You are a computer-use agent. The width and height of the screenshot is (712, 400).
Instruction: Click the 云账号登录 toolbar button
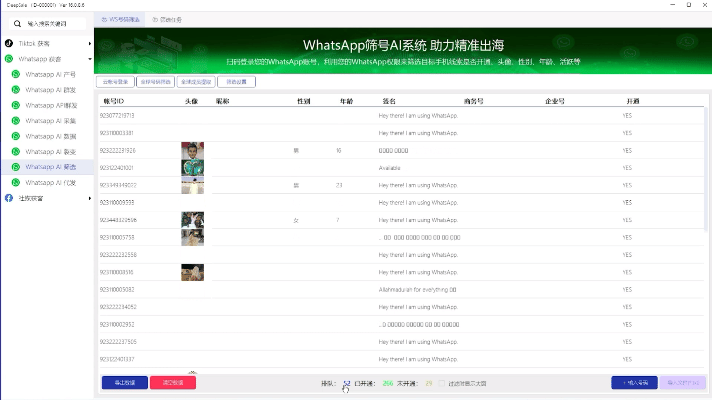click(x=115, y=80)
